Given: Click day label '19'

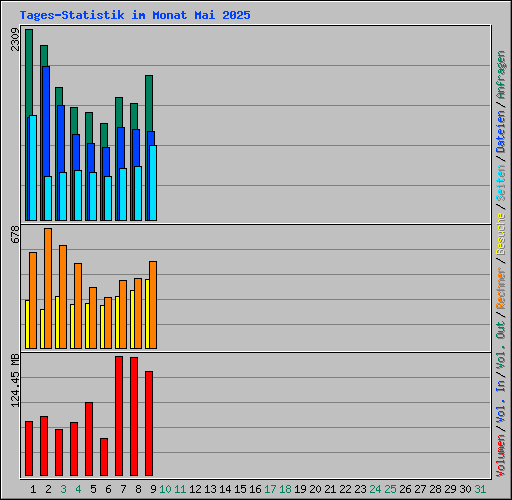Looking at the screenshot, I should point(300,489).
